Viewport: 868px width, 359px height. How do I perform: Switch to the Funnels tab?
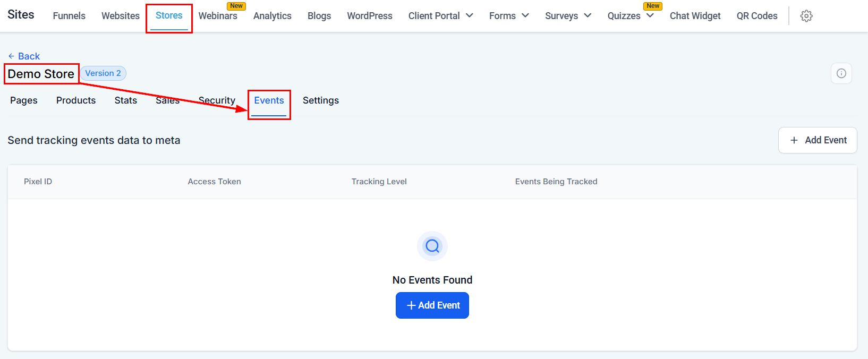click(x=69, y=16)
